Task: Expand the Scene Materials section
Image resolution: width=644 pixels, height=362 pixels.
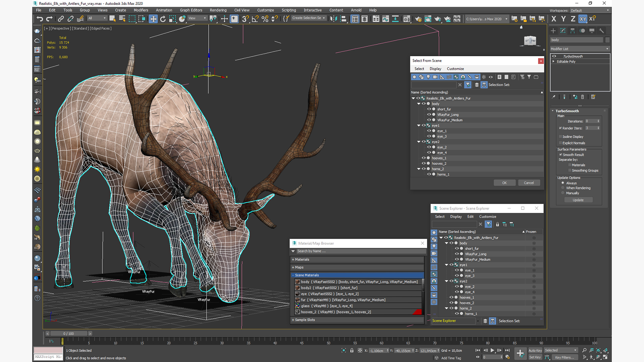Action: pos(293,275)
